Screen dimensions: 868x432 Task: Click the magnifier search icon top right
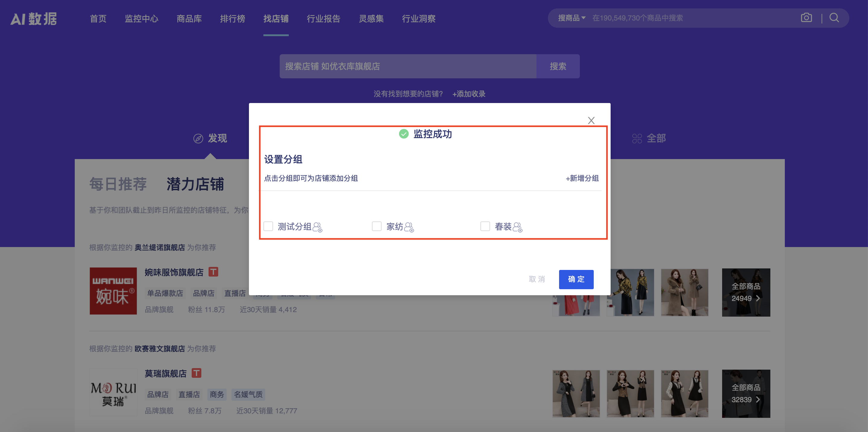pyautogui.click(x=834, y=18)
